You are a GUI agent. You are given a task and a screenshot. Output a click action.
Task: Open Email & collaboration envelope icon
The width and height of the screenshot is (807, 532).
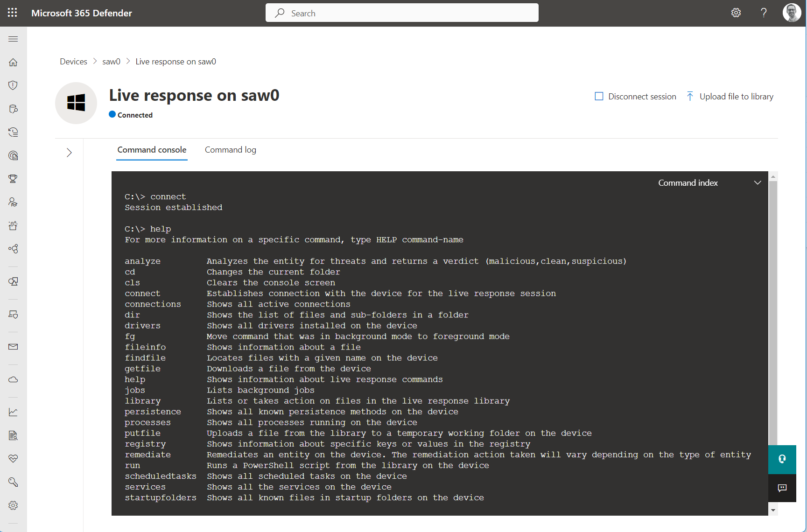point(13,347)
